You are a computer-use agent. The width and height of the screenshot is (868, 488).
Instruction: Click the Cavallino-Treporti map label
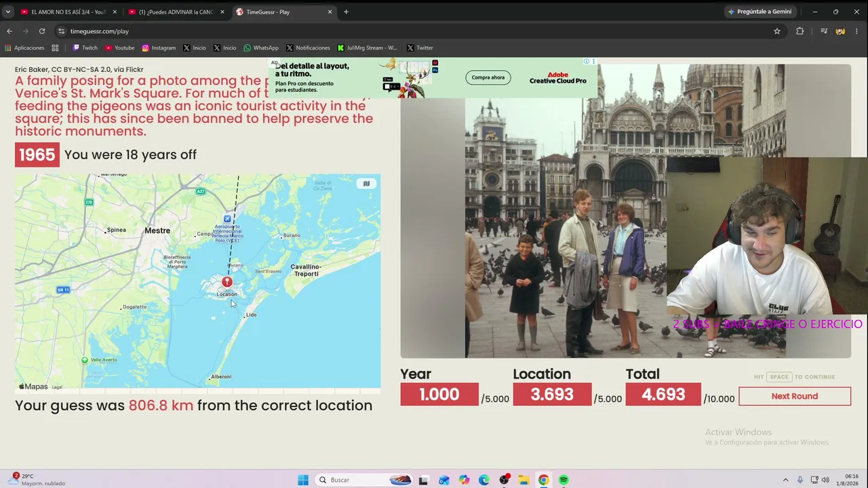[x=306, y=270]
